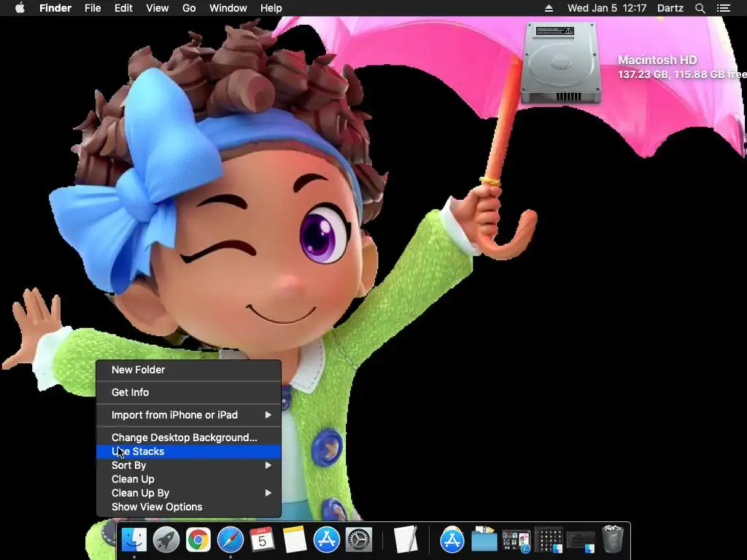The height and width of the screenshot is (560, 747).
Task: Toggle Use Stacks on the desktop
Action: (x=189, y=451)
